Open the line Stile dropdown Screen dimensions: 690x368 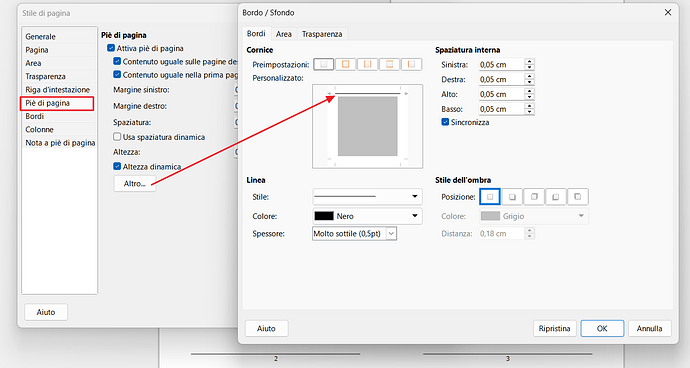367,196
